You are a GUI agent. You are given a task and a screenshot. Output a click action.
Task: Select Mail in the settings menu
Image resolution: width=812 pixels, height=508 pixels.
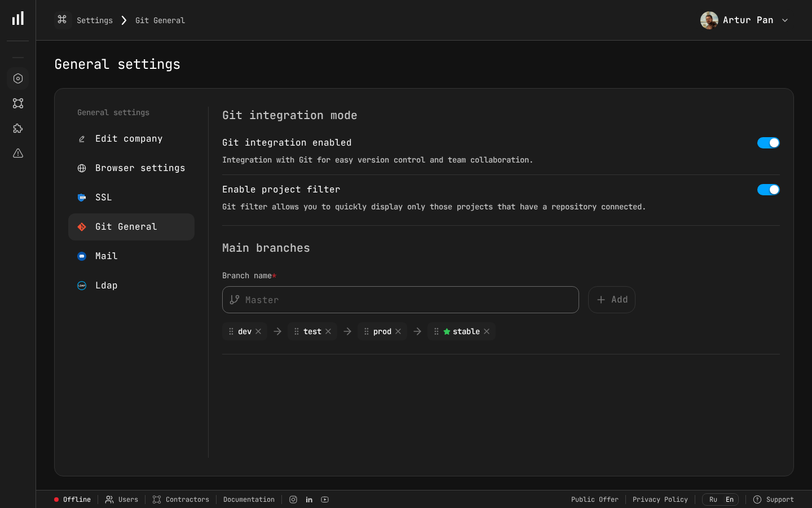pyautogui.click(x=106, y=256)
